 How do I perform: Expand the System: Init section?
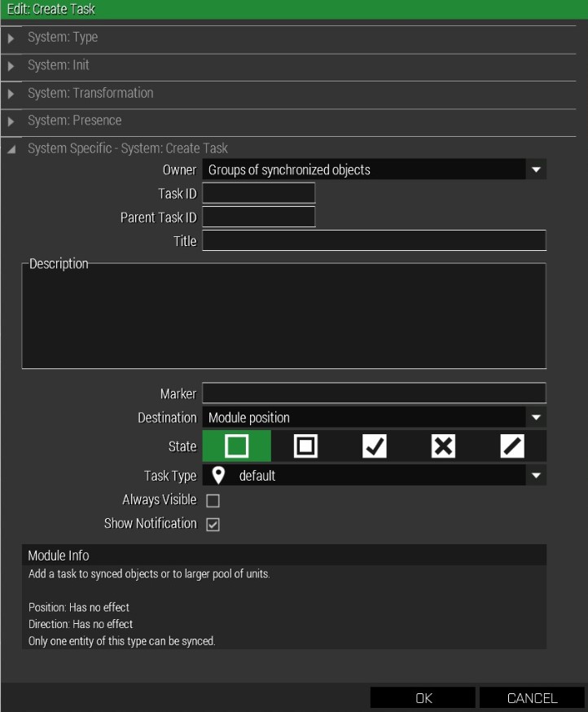[x=11, y=66]
